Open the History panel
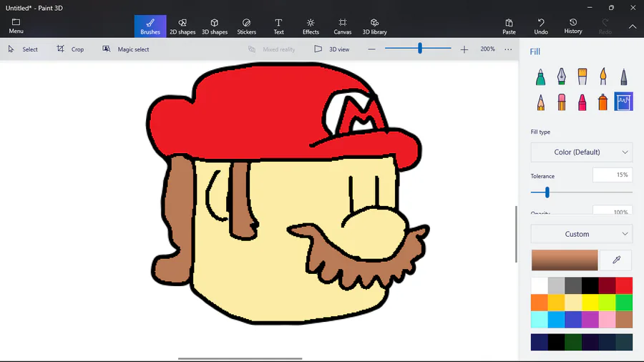The image size is (644, 362). pos(573,26)
